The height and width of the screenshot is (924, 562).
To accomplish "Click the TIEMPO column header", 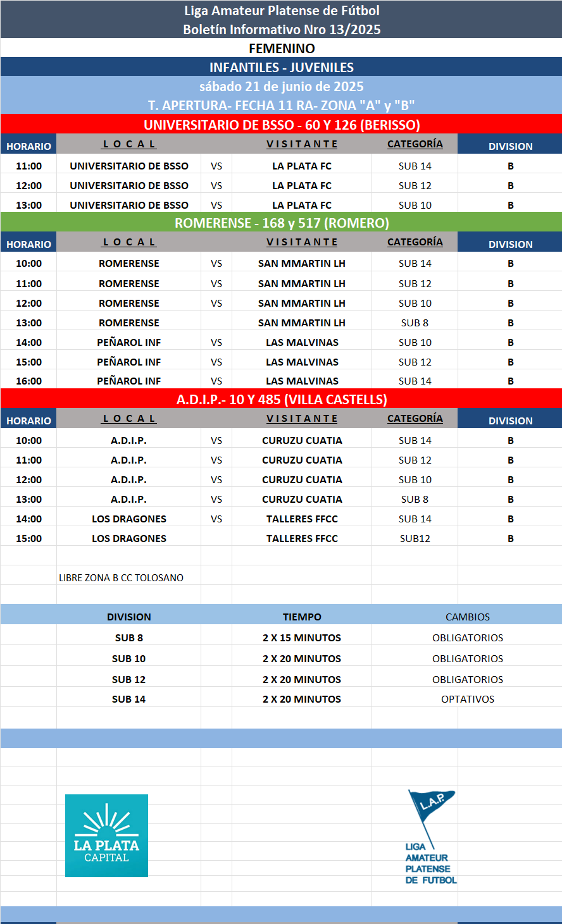I will tap(302, 617).
